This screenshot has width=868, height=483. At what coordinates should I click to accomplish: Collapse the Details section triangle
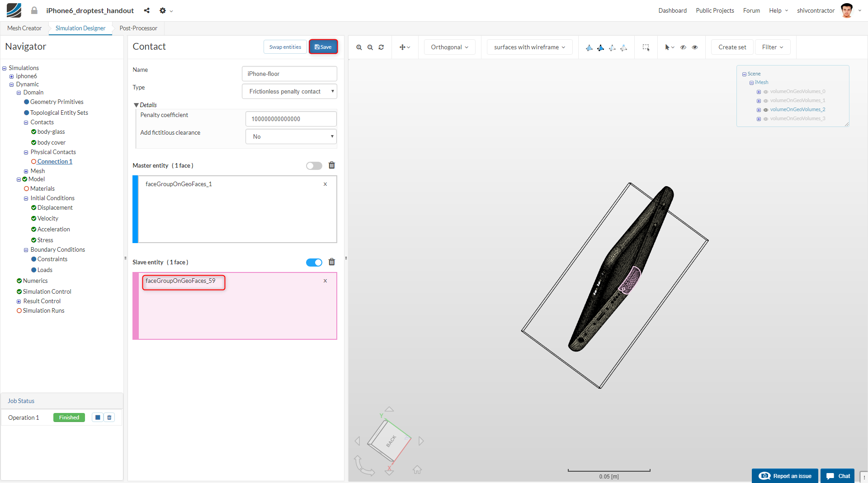[136, 105]
